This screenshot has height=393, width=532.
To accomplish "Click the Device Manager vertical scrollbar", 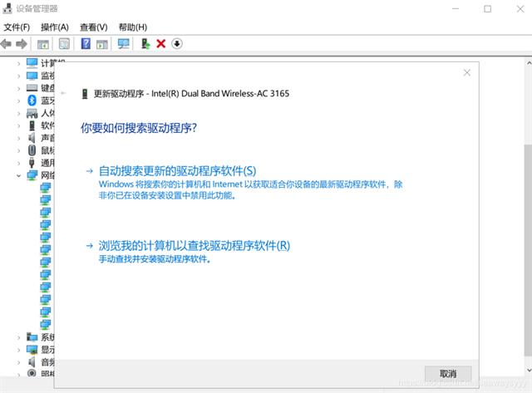I will coord(528,250).
